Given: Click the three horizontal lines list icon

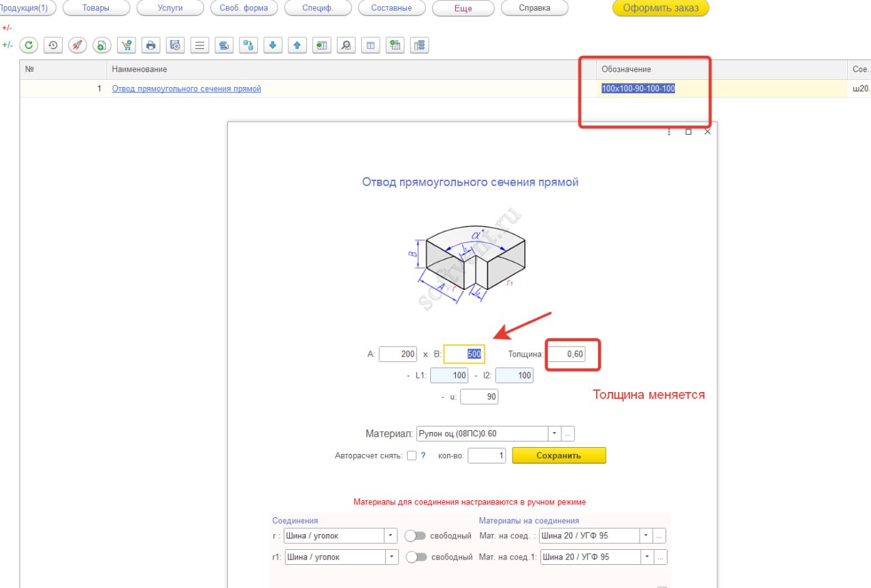Looking at the screenshot, I should pos(200,46).
